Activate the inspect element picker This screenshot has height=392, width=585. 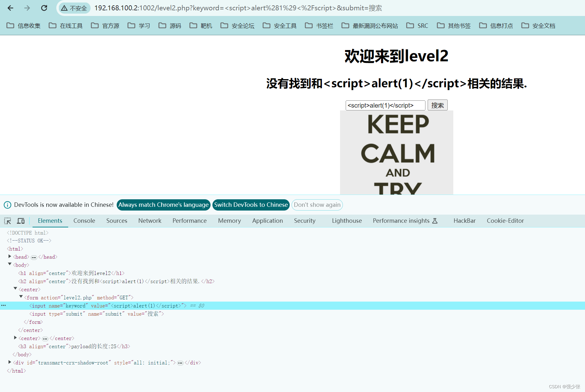coord(8,221)
